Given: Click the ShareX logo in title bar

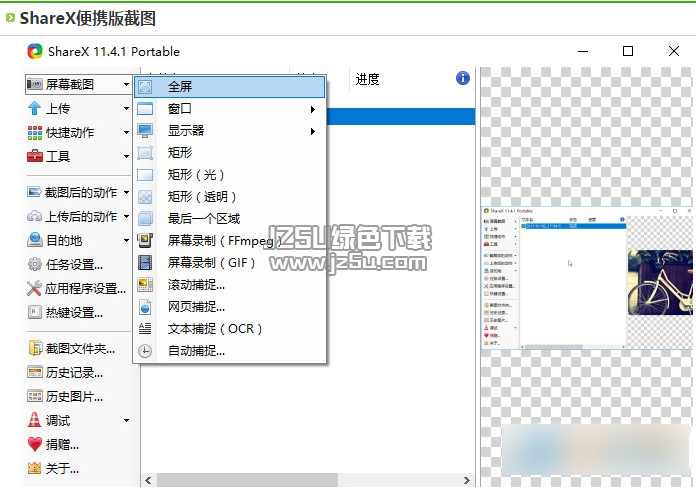Looking at the screenshot, I should [x=35, y=51].
